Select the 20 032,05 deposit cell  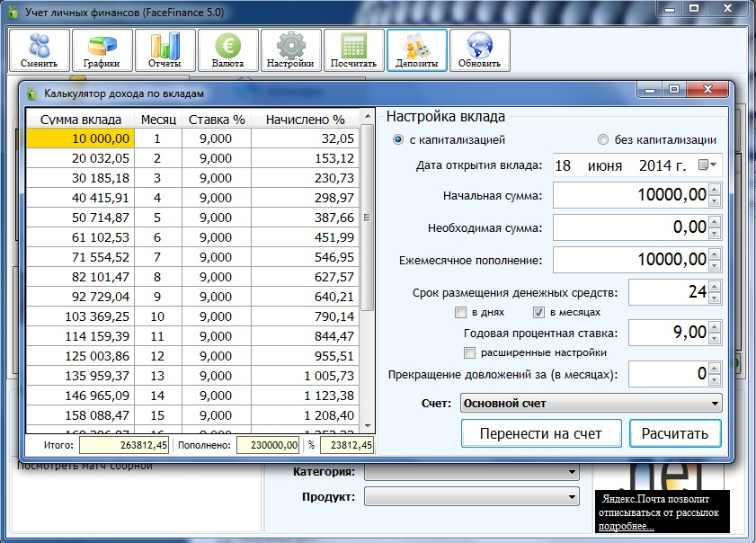[x=81, y=158]
